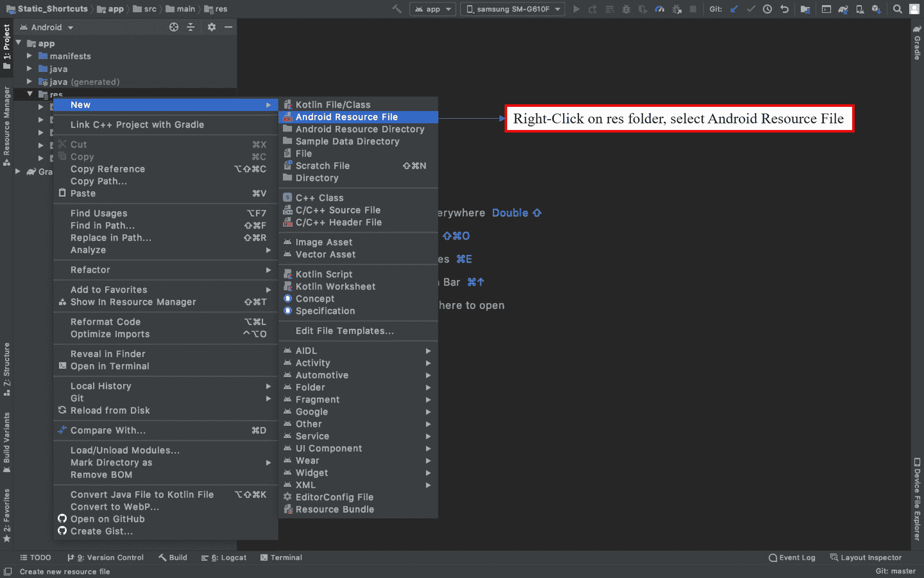Sync project with Gradle files icon
924x578 pixels.
tap(843, 9)
